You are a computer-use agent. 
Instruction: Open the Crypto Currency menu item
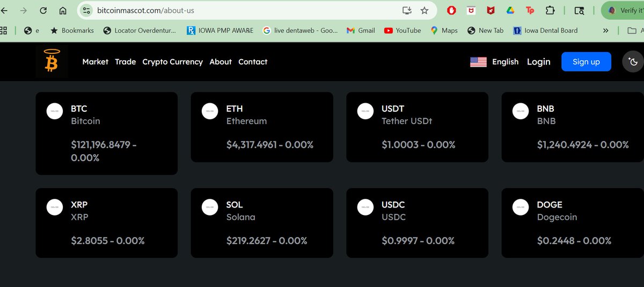coord(173,62)
